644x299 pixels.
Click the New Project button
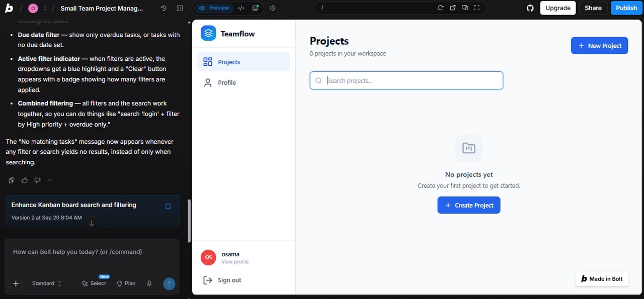pos(599,46)
